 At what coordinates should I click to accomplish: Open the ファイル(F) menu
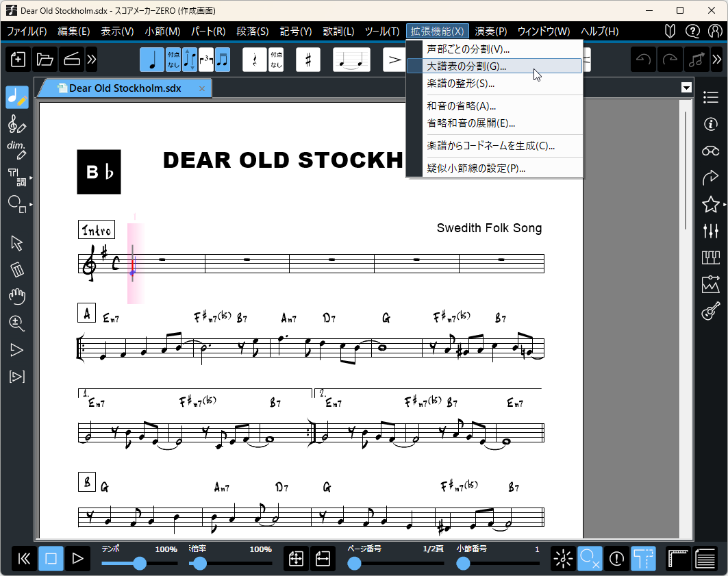27,31
